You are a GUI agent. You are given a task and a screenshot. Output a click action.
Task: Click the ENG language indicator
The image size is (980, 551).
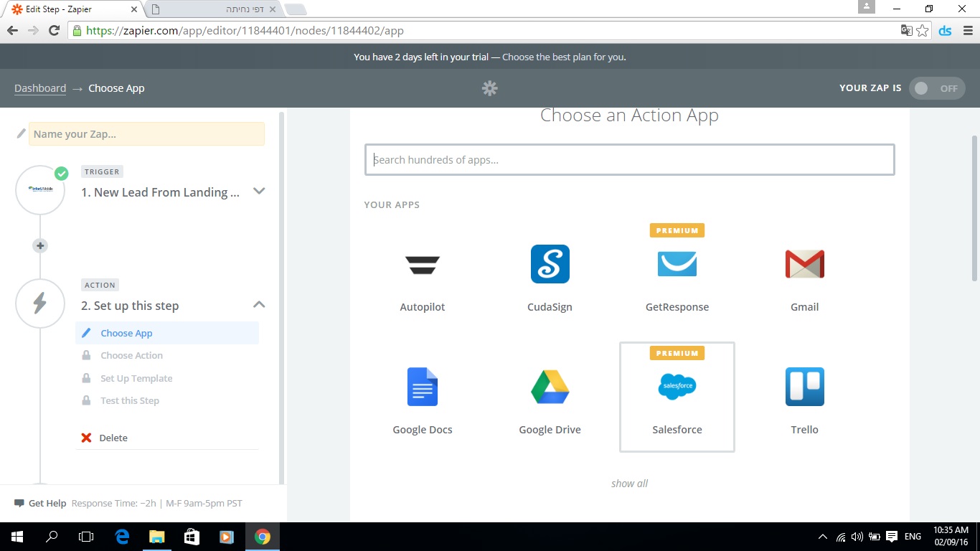click(x=913, y=537)
